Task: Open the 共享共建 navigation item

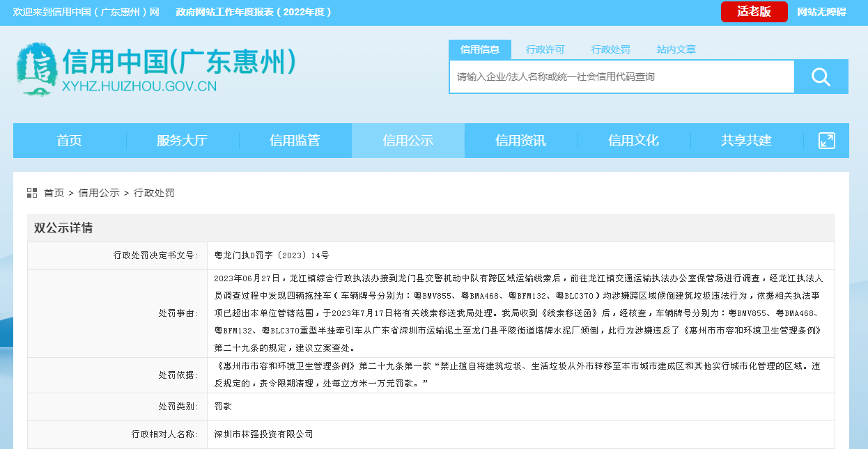Action: [747, 141]
